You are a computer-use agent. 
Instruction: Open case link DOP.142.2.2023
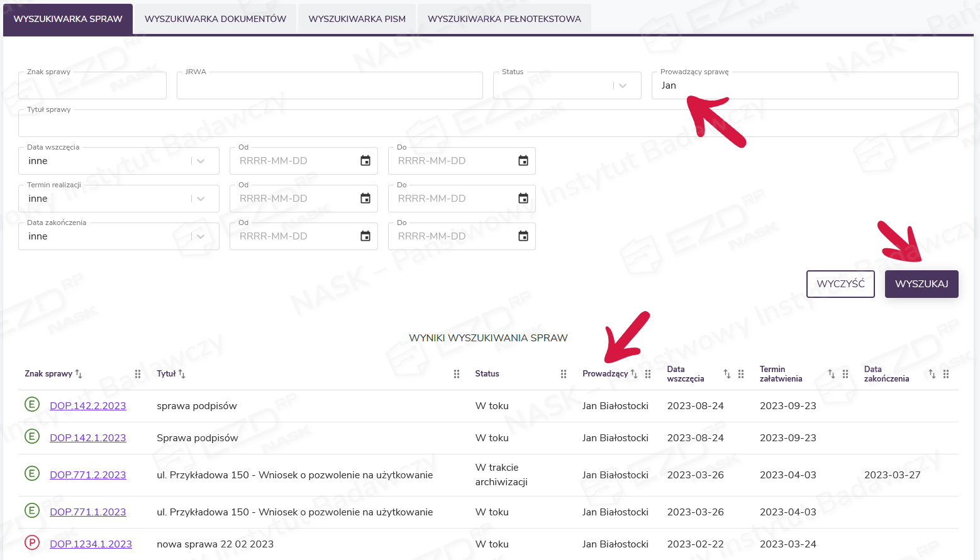point(88,406)
